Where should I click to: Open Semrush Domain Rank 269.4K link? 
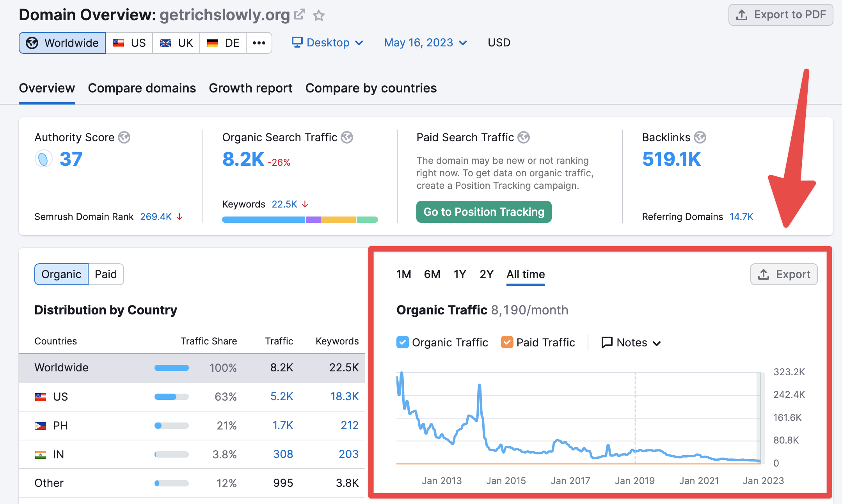[156, 217]
